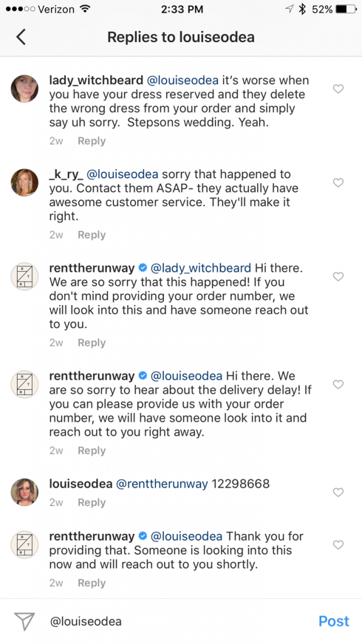Viewport: 362px width, 644px height.
Task: Tap Reply under the final rentherunway comment
Action: point(91,582)
